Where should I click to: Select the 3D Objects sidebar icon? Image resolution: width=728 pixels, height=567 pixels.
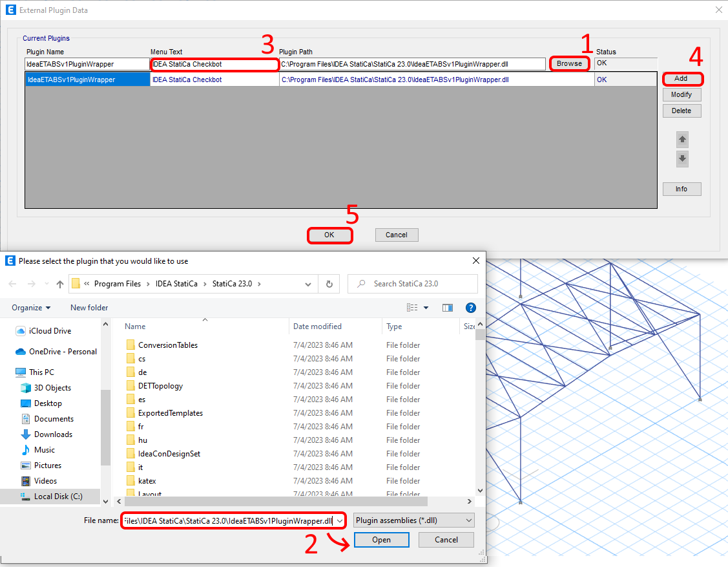pos(25,387)
